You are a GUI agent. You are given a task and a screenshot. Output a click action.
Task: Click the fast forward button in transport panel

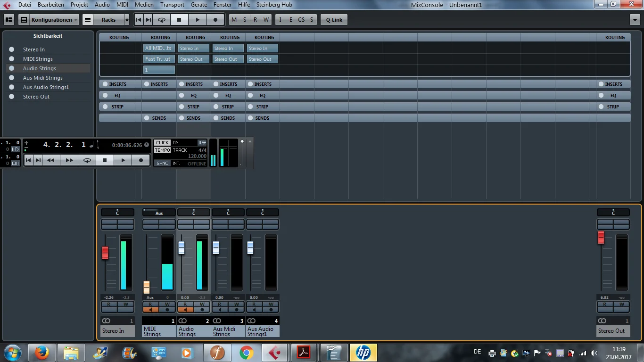click(69, 160)
